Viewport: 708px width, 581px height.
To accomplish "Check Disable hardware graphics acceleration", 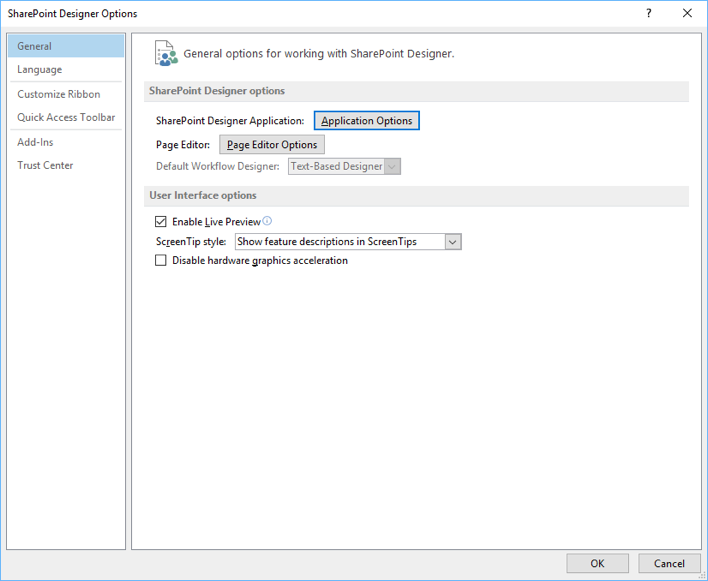I will pyautogui.click(x=160, y=260).
